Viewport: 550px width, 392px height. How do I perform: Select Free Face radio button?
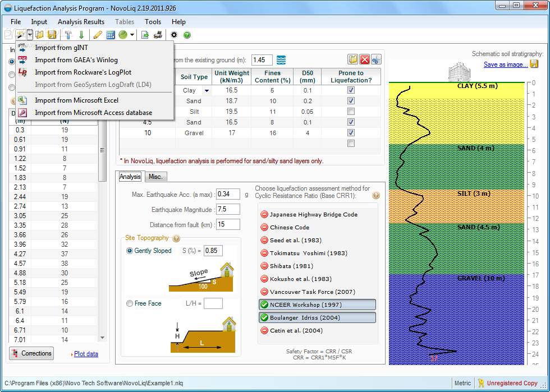pyautogui.click(x=130, y=303)
